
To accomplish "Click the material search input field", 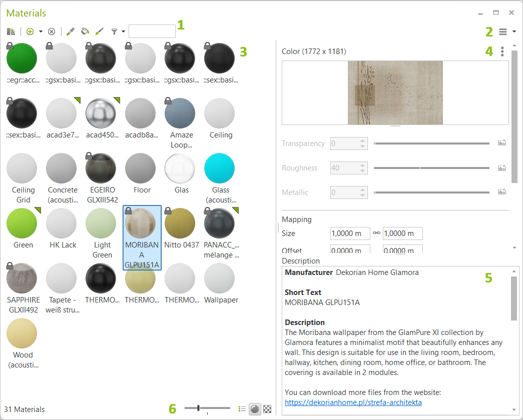I will point(152,31).
